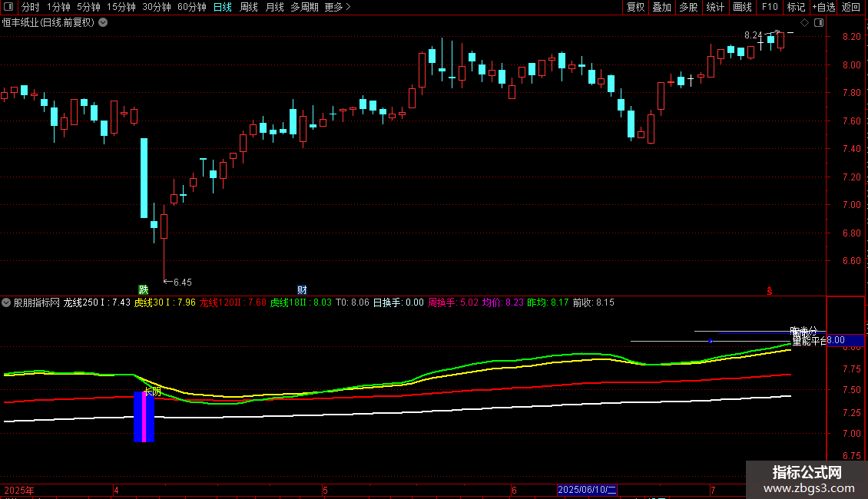Add stock with +自选 button
868x499 pixels.
[823, 7]
